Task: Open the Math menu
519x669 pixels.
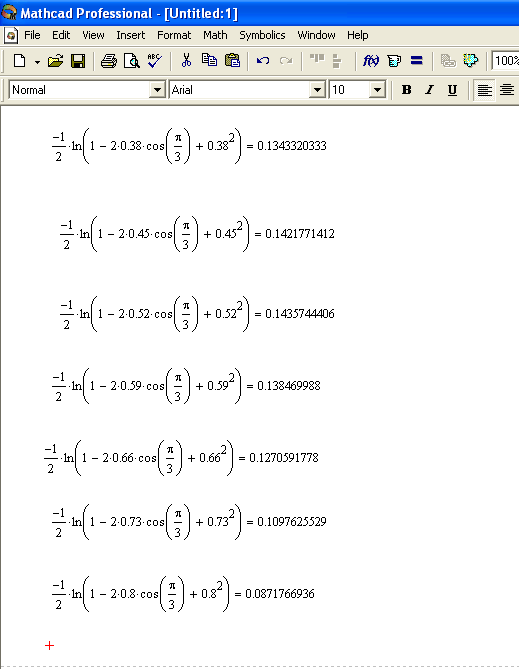Action: [215, 35]
